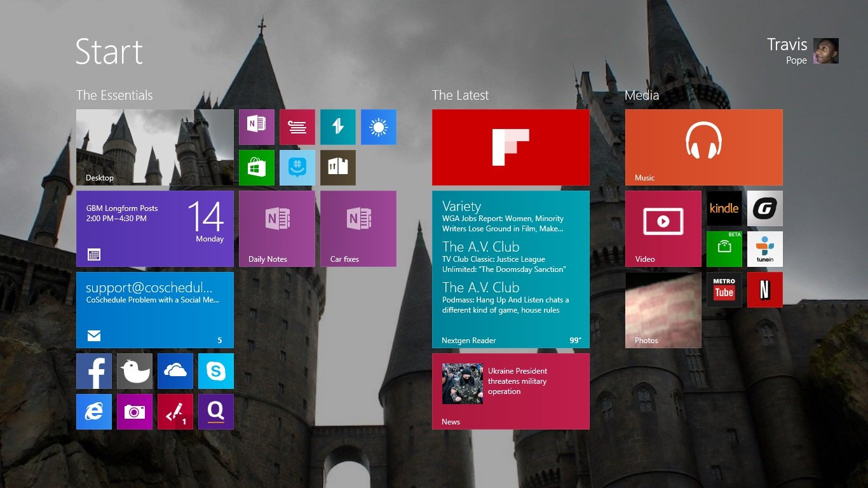The height and width of the screenshot is (488, 868).
Task: Open the blue sun Weather tile
Action: (x=379, y=127)
